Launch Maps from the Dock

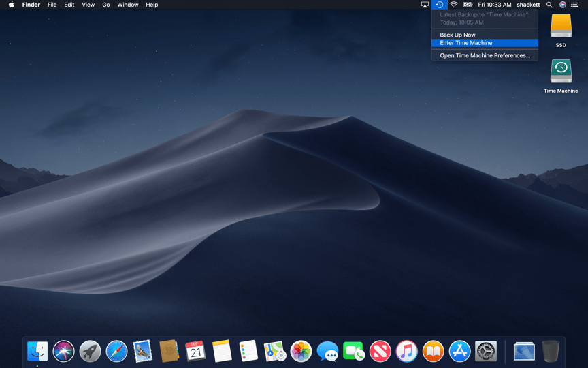(x=275, y=351)
